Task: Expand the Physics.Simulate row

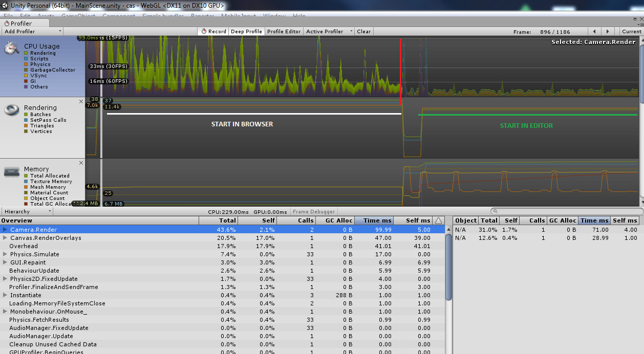Action: coord(5,254)
